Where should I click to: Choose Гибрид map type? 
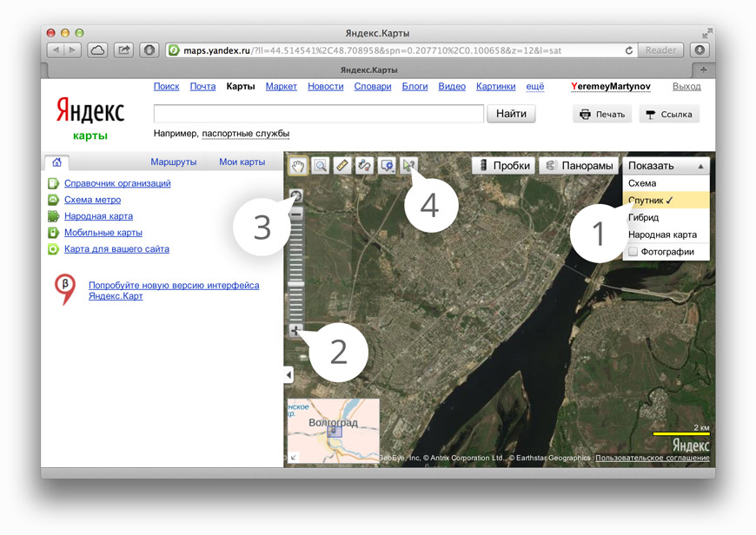666,217
